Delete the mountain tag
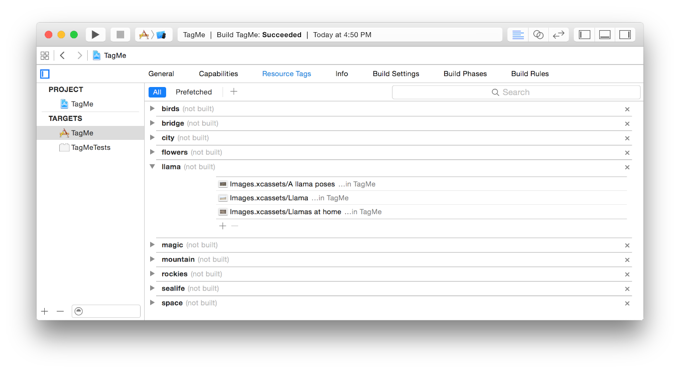 pyautogui.click(x=627, y=260)
